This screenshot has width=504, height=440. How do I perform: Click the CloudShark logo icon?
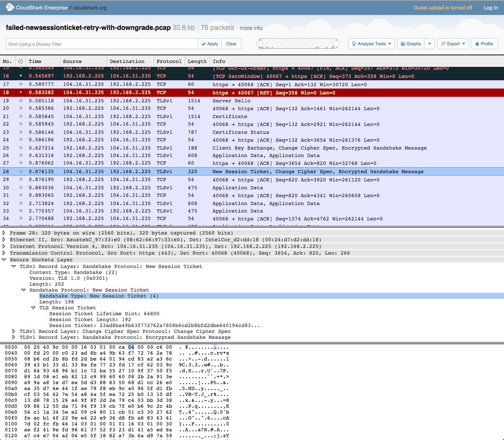(10, 7)
